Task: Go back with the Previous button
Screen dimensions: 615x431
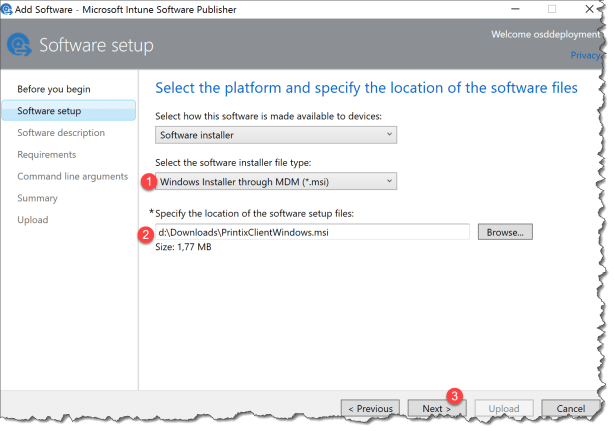Action: [370, 409]
